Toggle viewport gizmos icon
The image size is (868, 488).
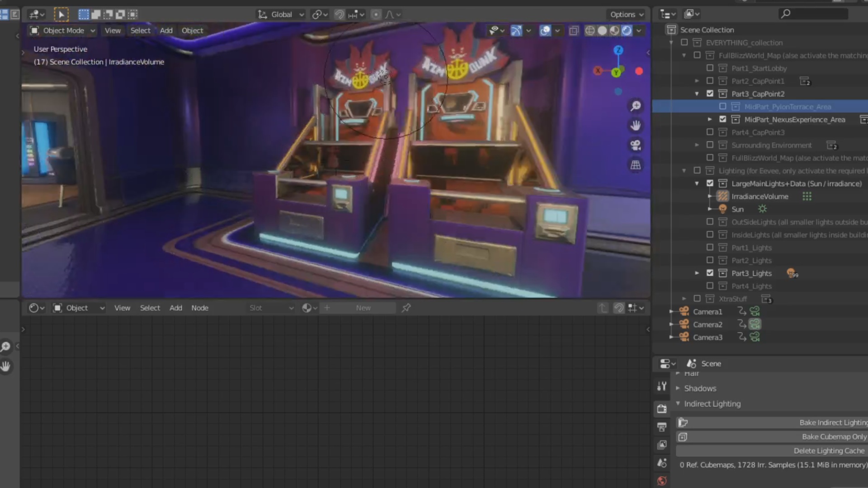(x=516, y=30)
